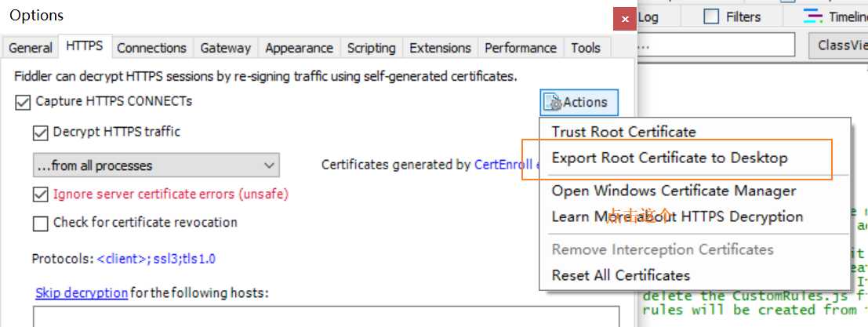Click the Timeline tab icon
868x327 pixels.
coord(812,16)
